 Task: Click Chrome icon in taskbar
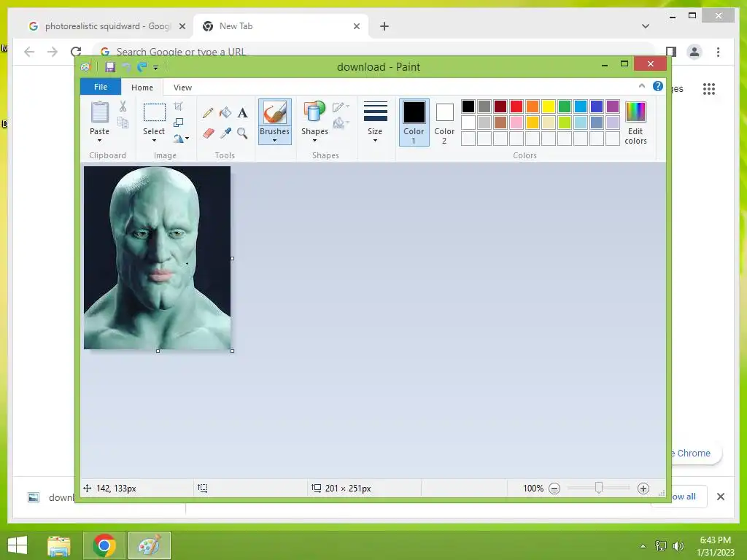click(104, 545)
